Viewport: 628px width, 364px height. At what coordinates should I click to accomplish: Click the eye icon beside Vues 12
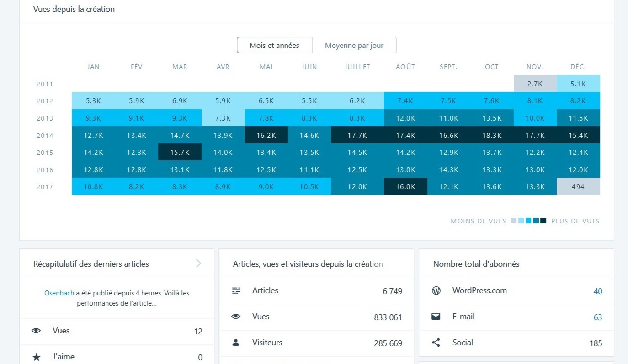(x=36, y=331)
